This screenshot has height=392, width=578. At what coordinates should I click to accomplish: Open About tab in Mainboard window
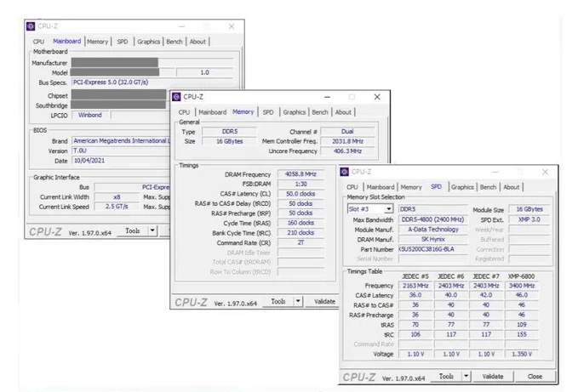[x=197, y=42]
